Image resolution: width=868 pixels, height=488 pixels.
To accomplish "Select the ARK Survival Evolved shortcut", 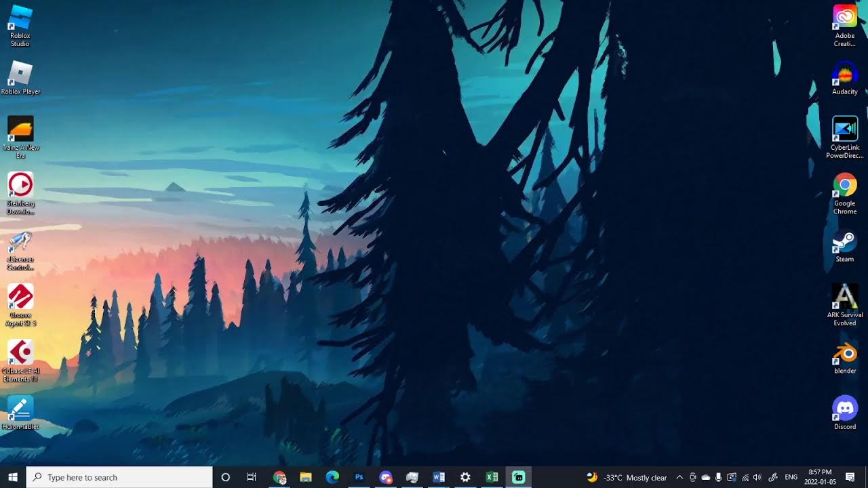I will click(845, 305).
